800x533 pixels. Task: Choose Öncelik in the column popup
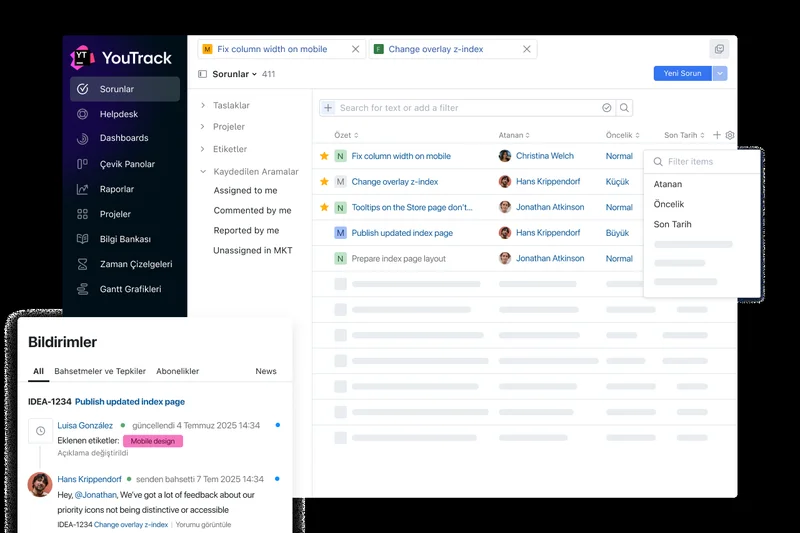click(x=669, y=204)
